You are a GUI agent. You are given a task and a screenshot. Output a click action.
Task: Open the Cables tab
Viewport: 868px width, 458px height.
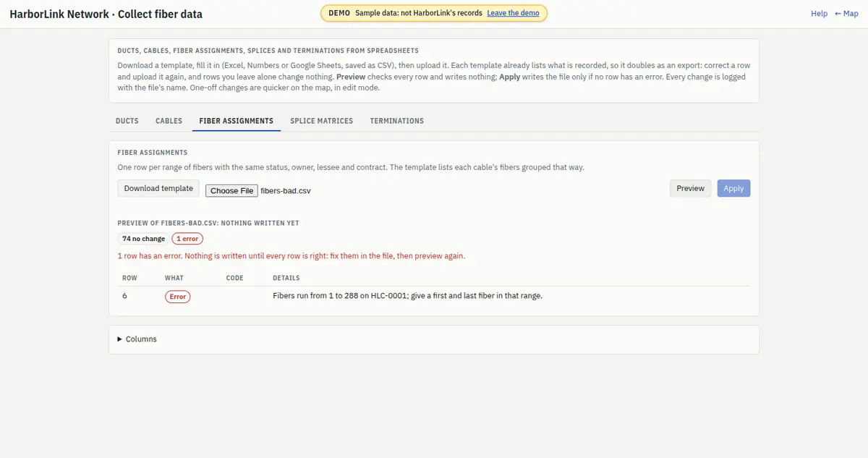click(x=169, y=121)
